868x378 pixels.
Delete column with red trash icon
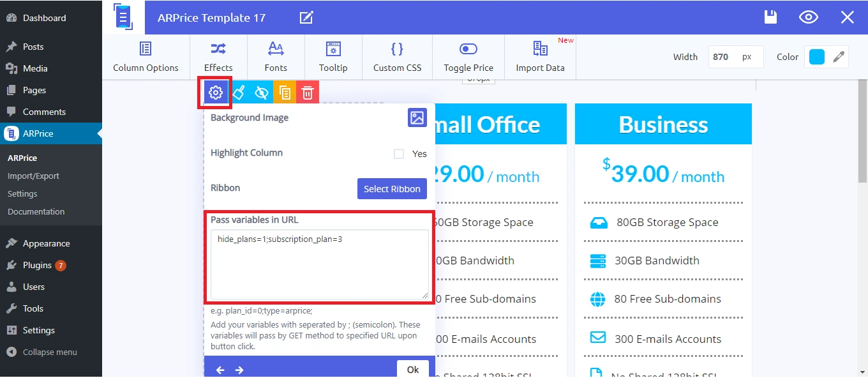click(308, 93)
